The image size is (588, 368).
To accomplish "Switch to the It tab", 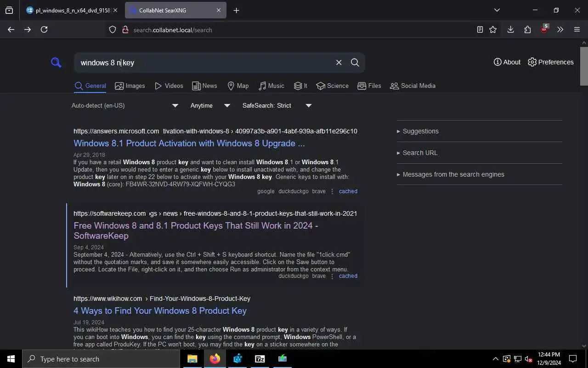I will 300,86.
